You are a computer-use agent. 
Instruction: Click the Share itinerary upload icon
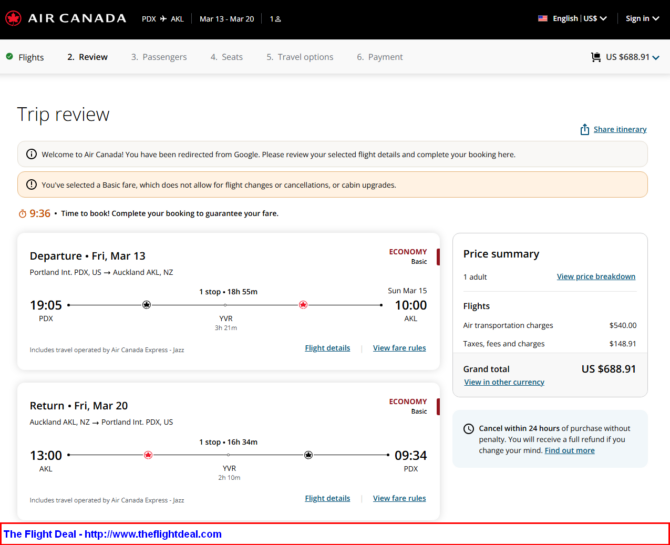point(585,130)
